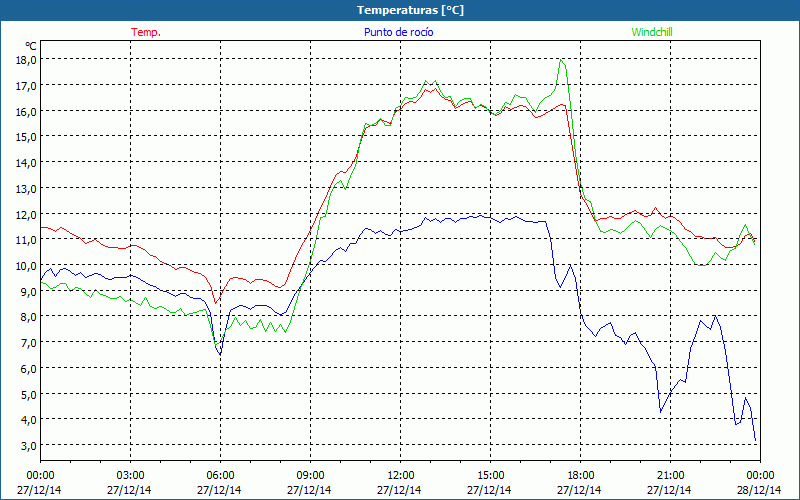Click the 18:00 time axis label
Image resolution: width=800 pixels, height=500 pixels.
(x=581, y=476)
